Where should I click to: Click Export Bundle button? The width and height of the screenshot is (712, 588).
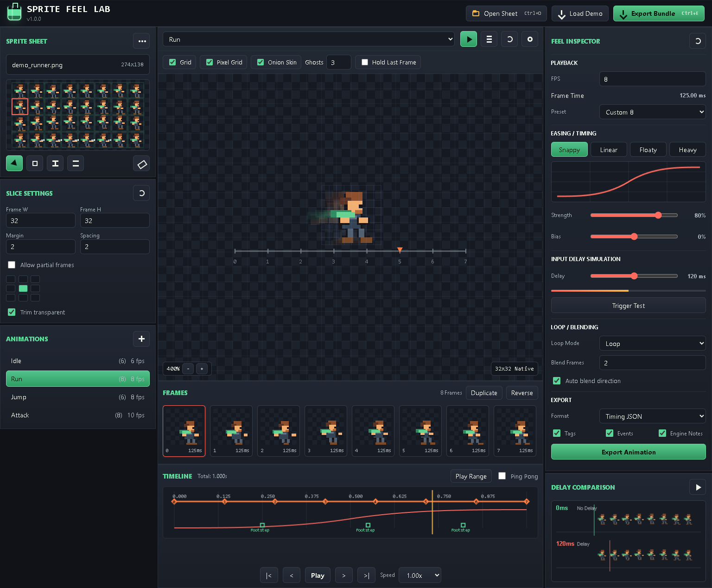[659, 13]
